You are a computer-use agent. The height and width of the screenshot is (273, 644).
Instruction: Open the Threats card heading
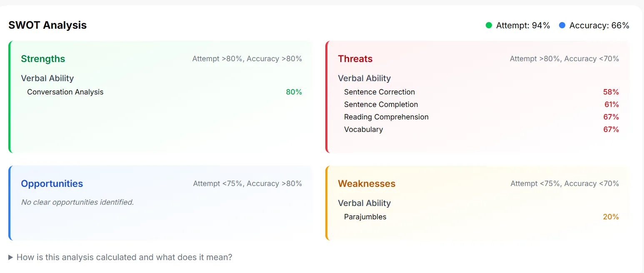pyautogui.click(x=355, y=59)
